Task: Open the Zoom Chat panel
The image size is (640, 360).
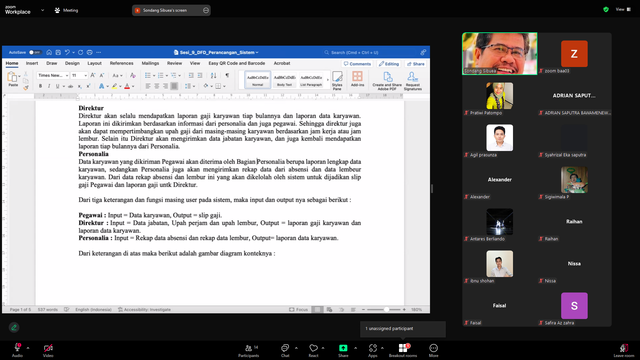Action: coord(285,350)
